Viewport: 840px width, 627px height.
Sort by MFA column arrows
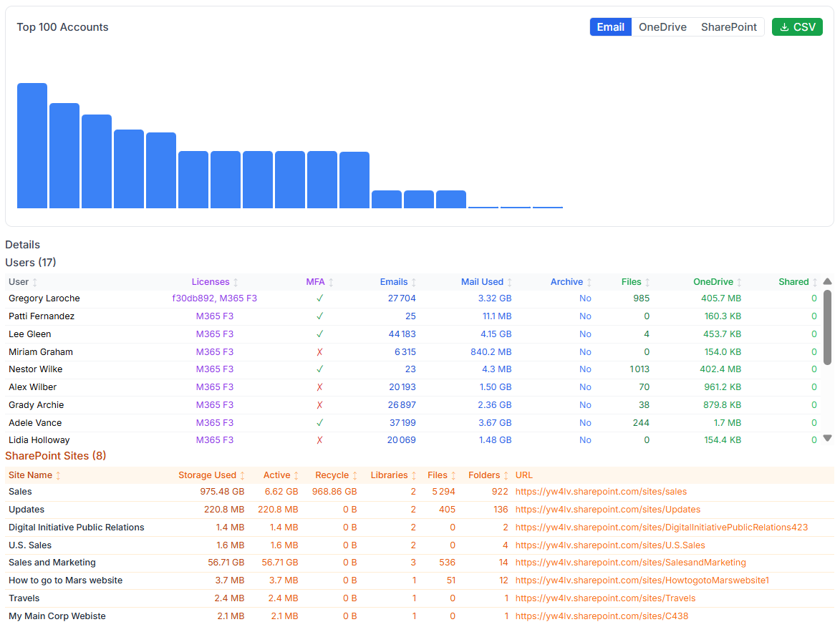pos(331,283)
